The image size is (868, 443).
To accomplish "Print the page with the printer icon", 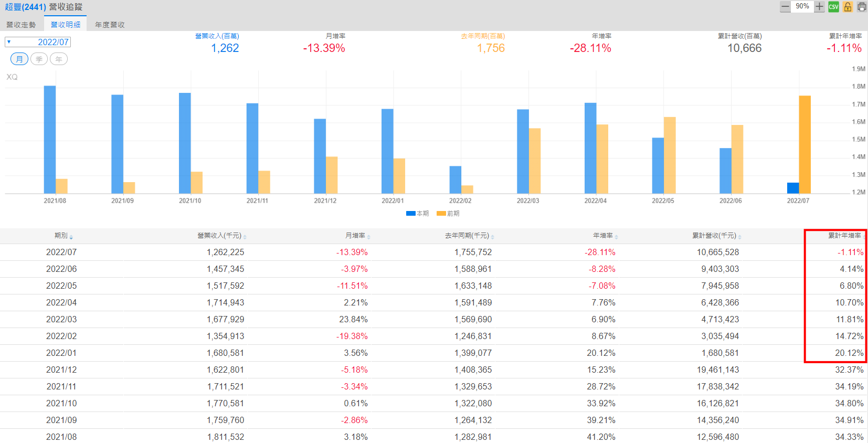I will click(x=862, y=7).
